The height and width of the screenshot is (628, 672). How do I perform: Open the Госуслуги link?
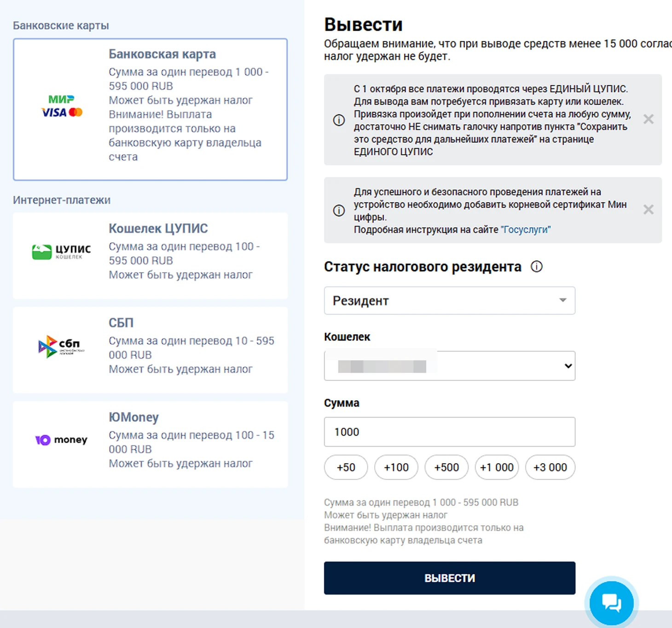[526, 230]
